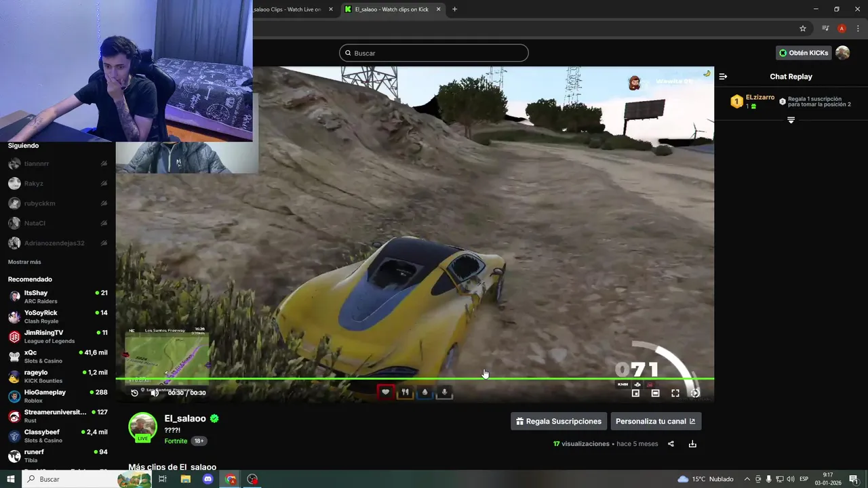Image resolution: width=868 pixels, height=488 pixels.
Task: Open the Windows Start menu
Action: pyautogui.click(x=11, y=479)
